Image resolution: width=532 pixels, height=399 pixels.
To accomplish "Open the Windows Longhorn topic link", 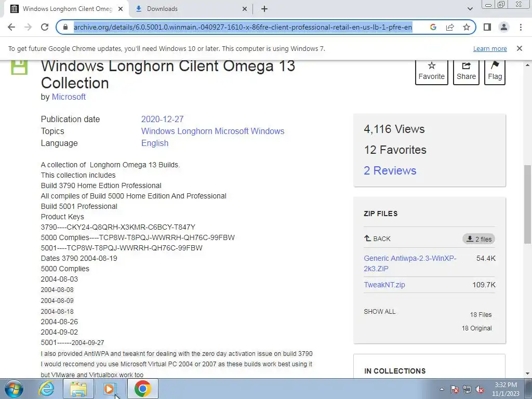I will click(177, 131).
